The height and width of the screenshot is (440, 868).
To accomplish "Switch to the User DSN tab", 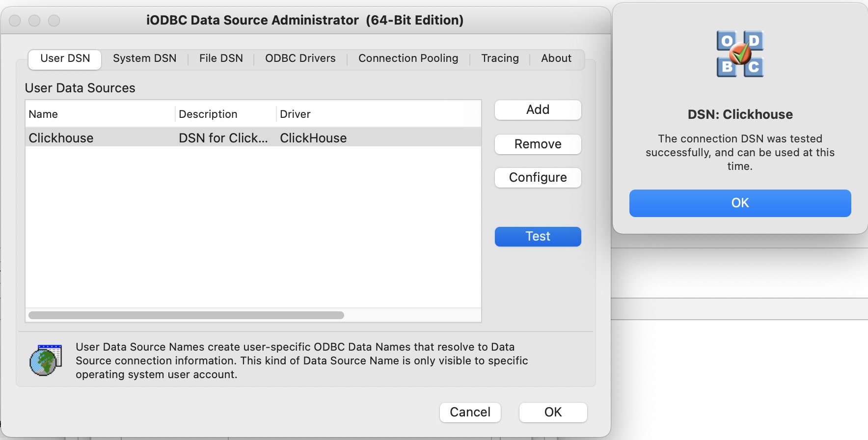I will click(65, 58).
